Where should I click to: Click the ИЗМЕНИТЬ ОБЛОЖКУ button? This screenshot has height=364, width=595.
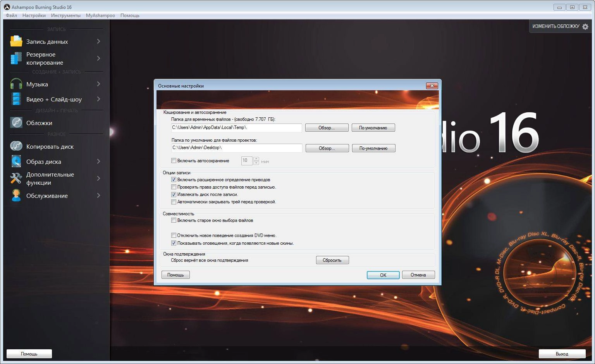(561, 26)
